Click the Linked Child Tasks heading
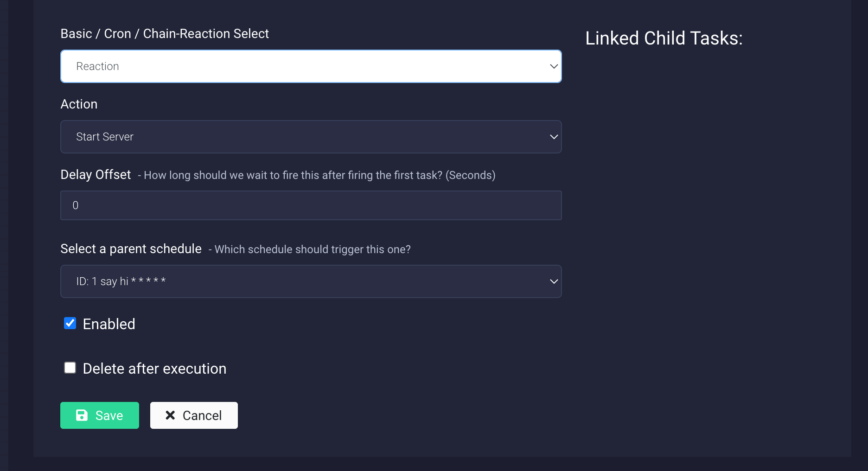This screenshot has width=868, height=471. tap(664, 38)
